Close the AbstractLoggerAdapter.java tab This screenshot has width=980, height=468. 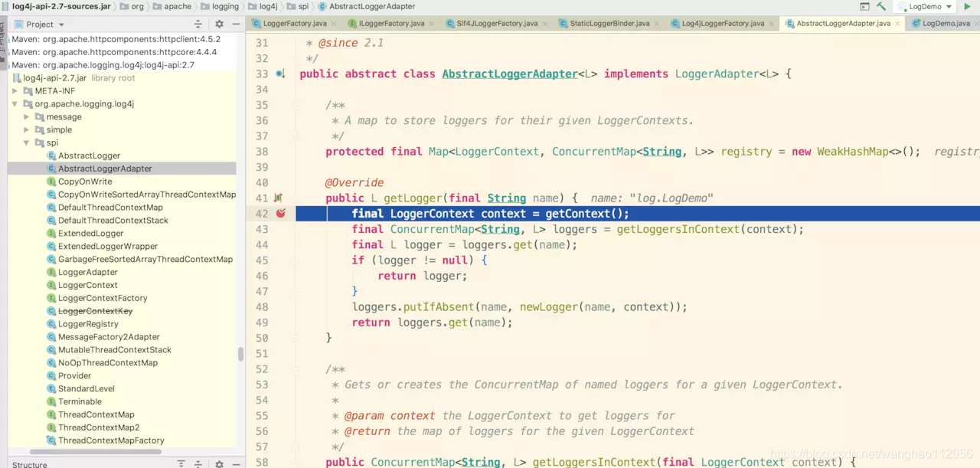click(x=897, y=24)
